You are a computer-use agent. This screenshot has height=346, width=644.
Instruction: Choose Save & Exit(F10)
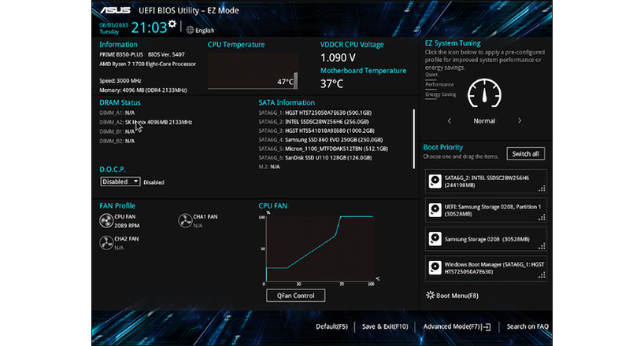(385, 326)
